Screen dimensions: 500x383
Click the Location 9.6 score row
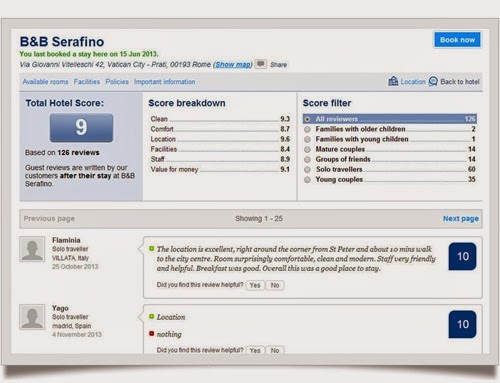coord(220,139)
